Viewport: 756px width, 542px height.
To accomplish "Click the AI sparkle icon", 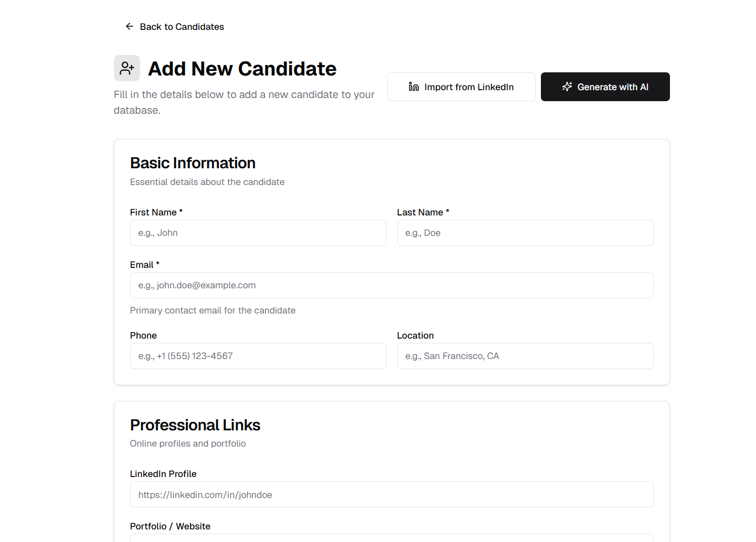I will 567,86.
